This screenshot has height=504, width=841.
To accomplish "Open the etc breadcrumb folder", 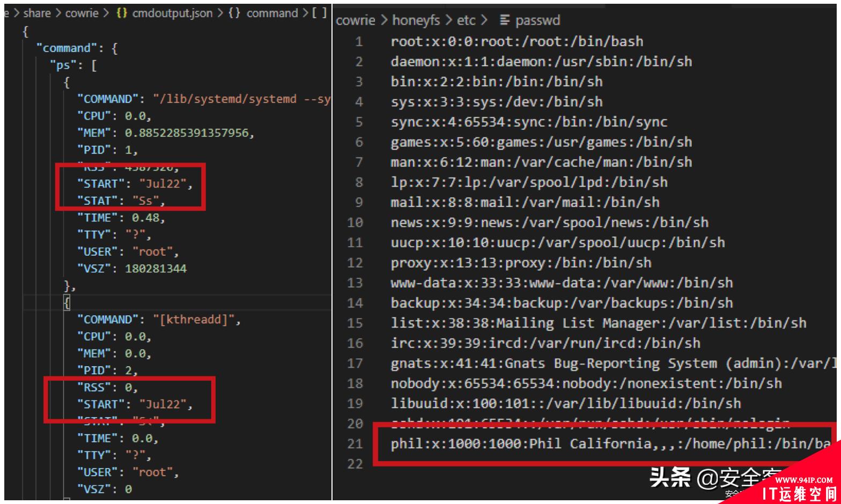I will (466, 20).
